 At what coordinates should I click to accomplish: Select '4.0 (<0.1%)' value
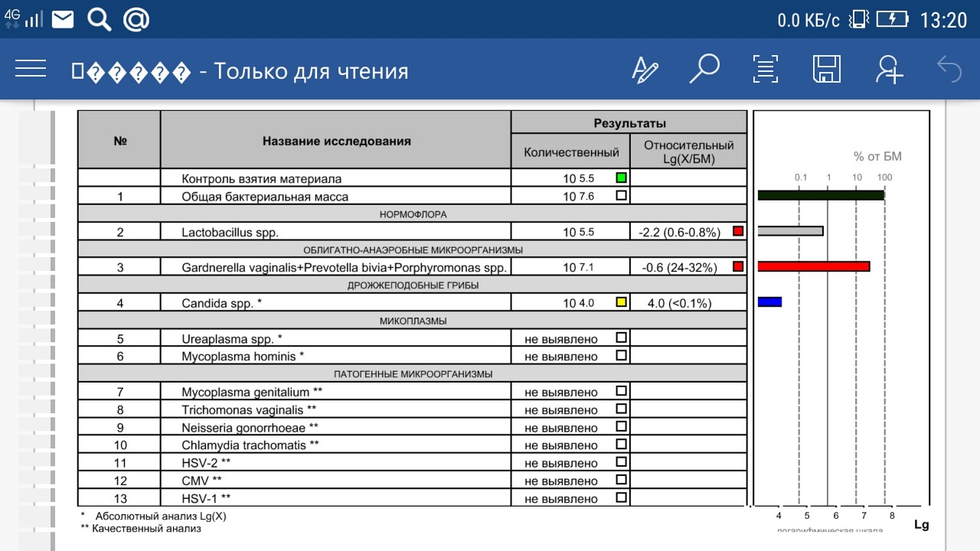click(x=680, y=303)
